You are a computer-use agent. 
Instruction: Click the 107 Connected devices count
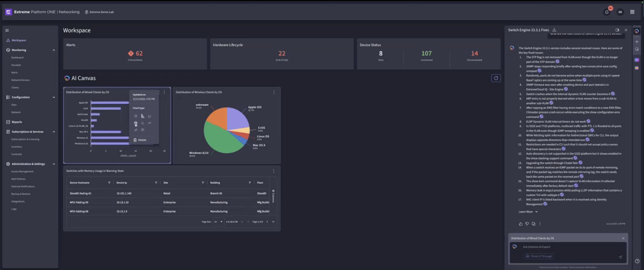tap(426, 53)
